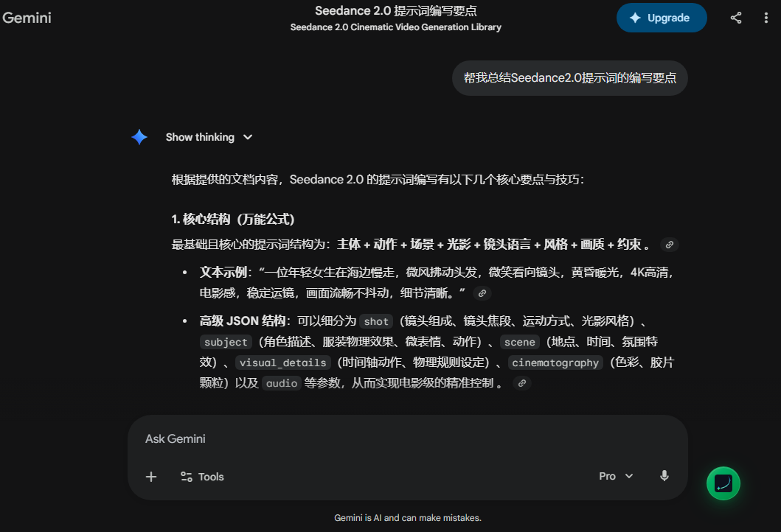This screenshot has height=532, width=781.
Task: Click subtitle Seedance 2.0 Cinematic Video Generation Library
Action: pyautogui.click(x=396, y=27)
